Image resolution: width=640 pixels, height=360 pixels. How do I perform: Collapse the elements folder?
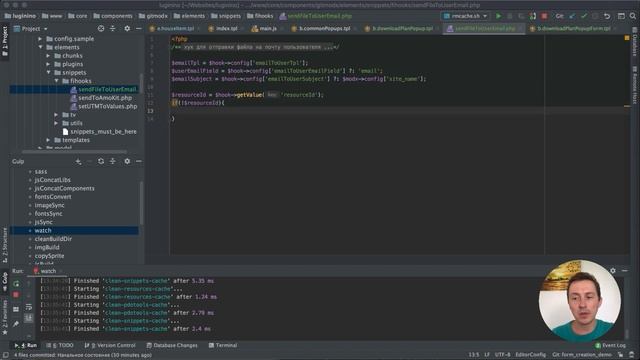point(40,47)
